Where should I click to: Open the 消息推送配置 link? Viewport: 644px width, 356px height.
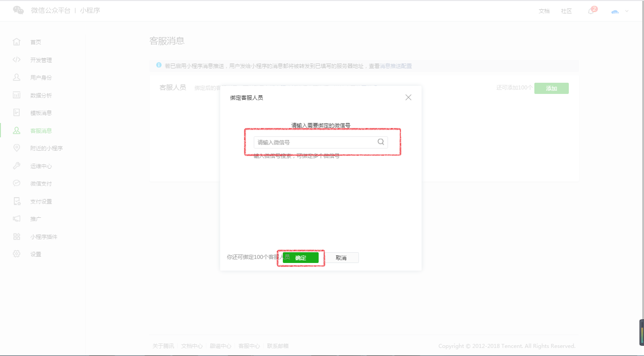coord(396,65)
